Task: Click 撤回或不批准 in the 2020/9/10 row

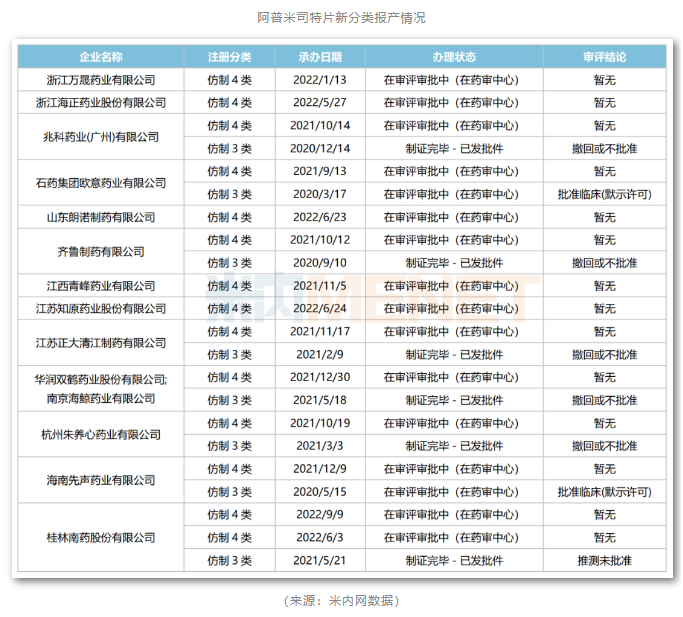Action: [605, 263]
